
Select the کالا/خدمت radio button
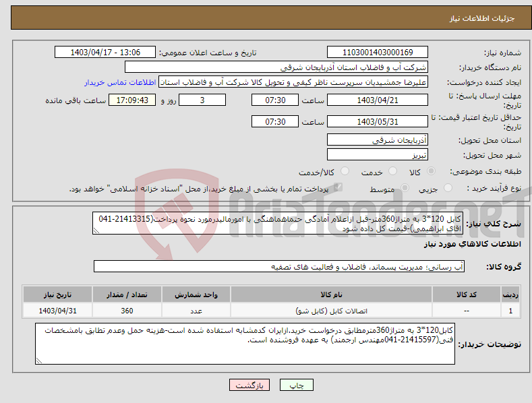point(345,171)
